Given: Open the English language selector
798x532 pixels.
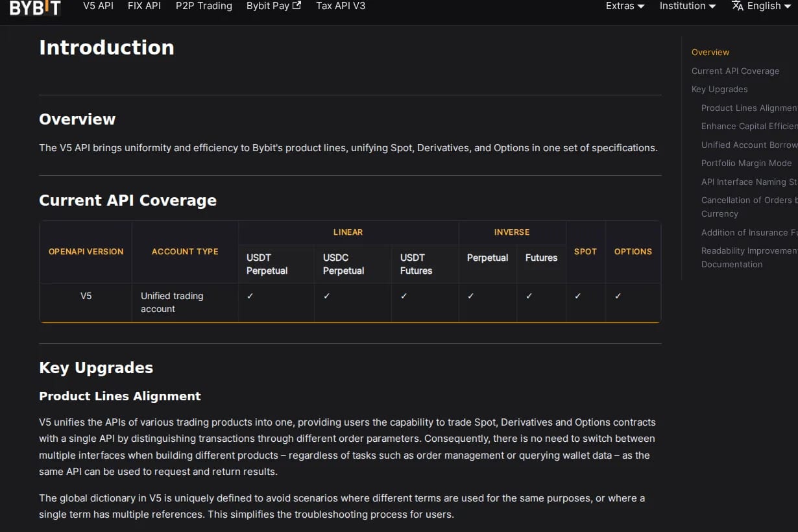Looking at the screenshot, I should [x=762, y=6].
